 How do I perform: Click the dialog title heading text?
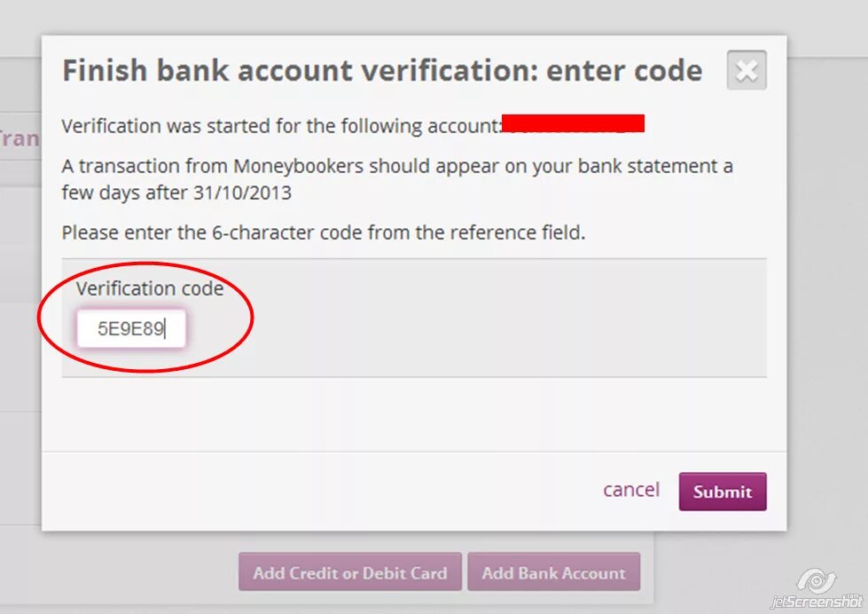[x=382, y=71]
